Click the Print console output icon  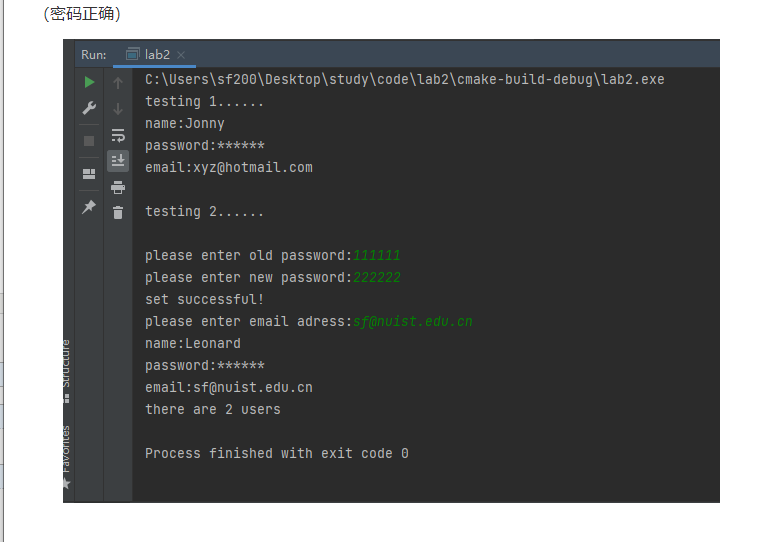(118, 187)
